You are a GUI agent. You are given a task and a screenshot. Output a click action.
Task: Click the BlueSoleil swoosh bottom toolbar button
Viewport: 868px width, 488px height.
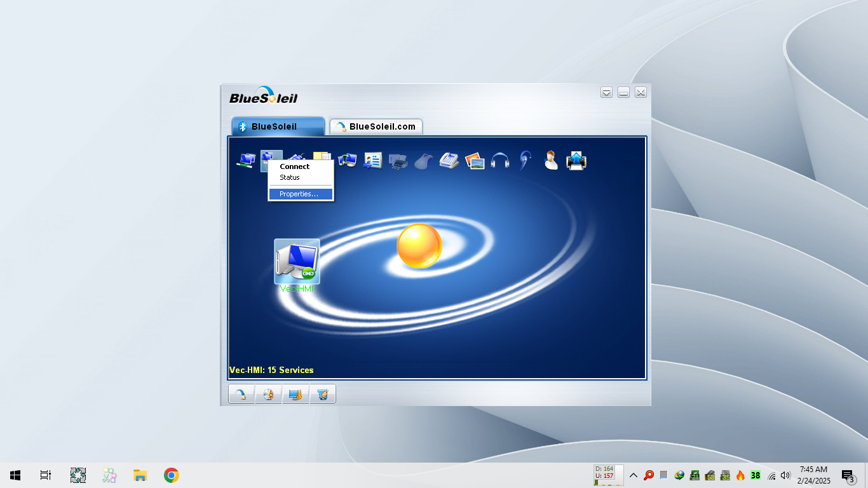point(241,395)
